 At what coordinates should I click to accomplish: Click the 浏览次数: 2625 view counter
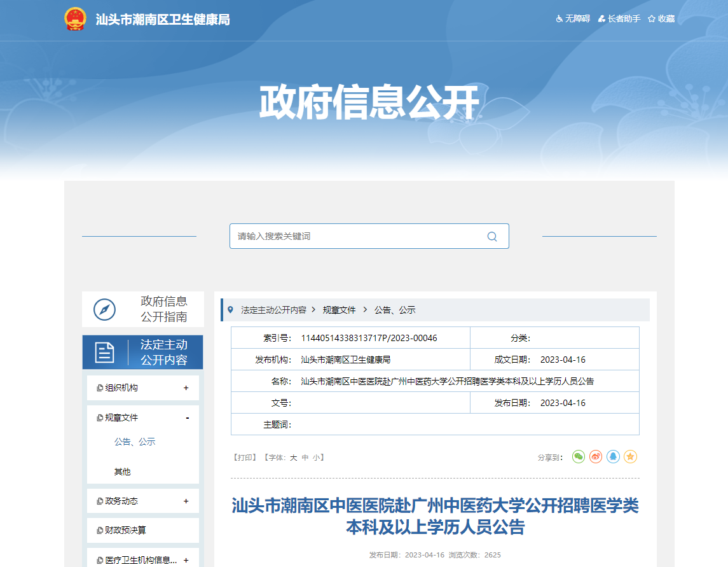click(475, 555)
